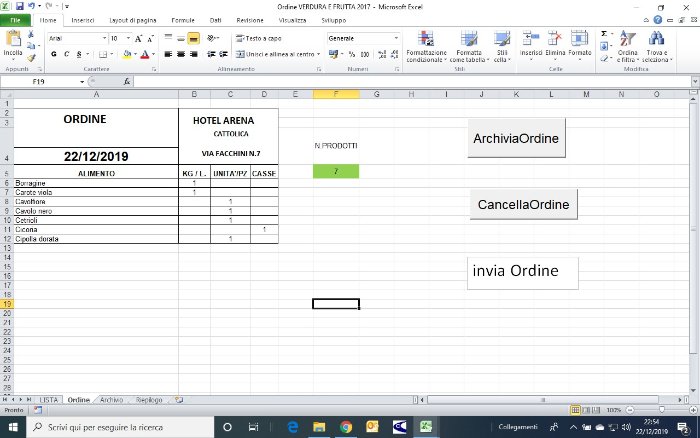
Task: Open Formatta come tabella gallery
Action: [469, 47]
